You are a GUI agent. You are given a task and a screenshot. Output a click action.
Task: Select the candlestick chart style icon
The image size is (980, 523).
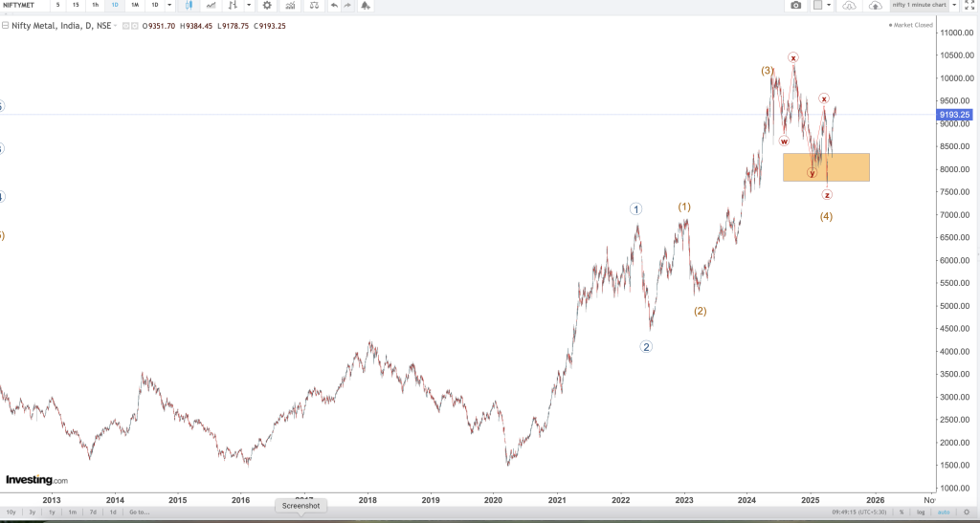(189, 5)
